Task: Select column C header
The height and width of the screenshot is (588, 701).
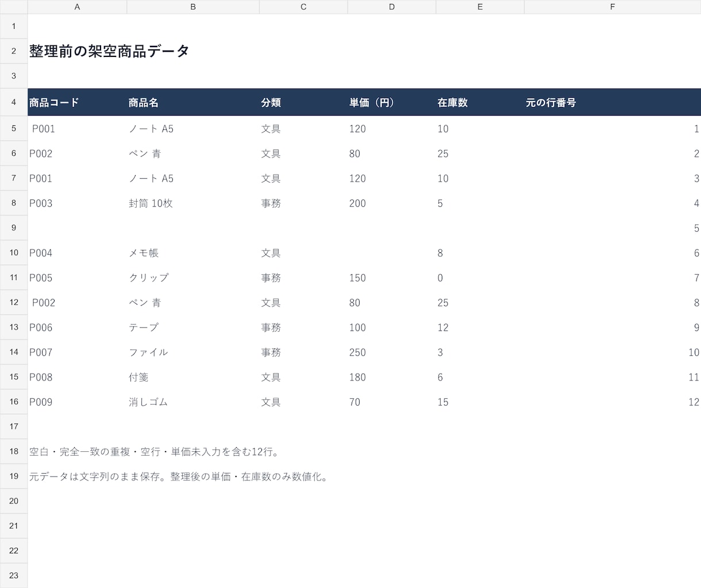Action: [x=303, y=7]
